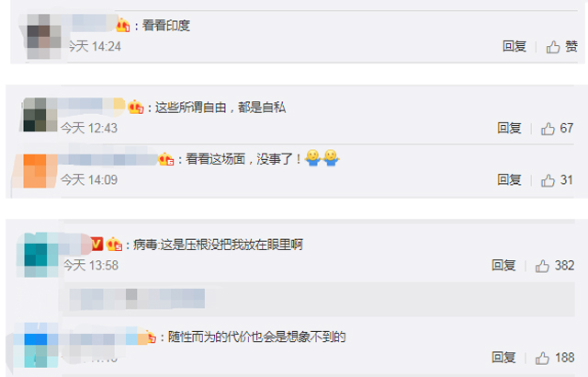Click crown badge before 看看这场面 comment
This screenshot has width=588, height=377.
pos(166,159)
